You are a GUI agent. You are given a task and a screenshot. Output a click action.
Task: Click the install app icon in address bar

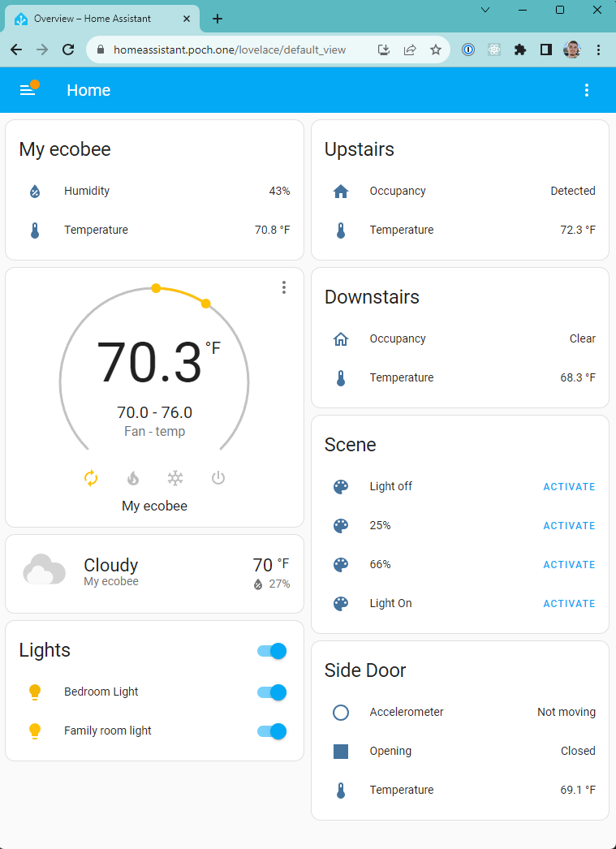[384, 50]
